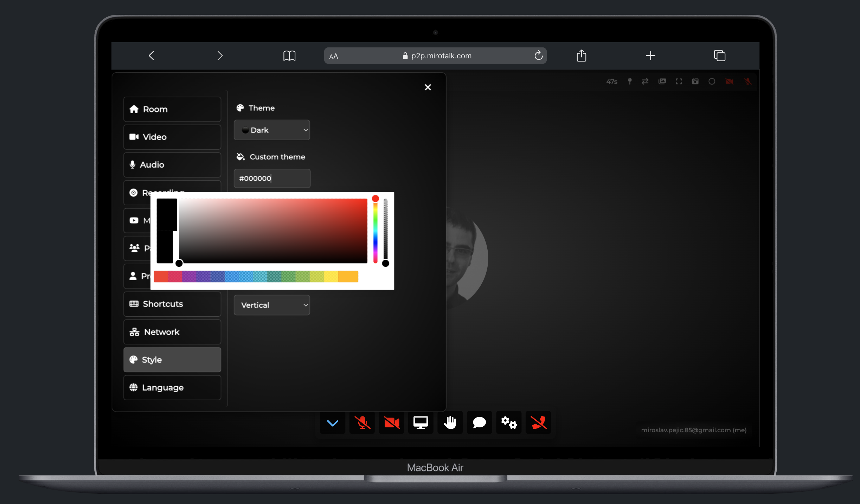Switch to the Style settings tab
The image size is (860, 504).
[172, 360]
